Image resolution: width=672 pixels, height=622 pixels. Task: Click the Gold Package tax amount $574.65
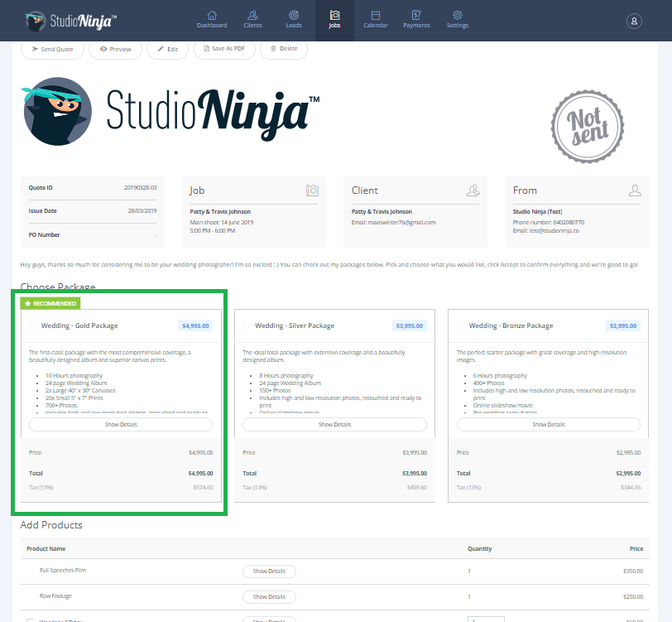(x=203, y=487)
